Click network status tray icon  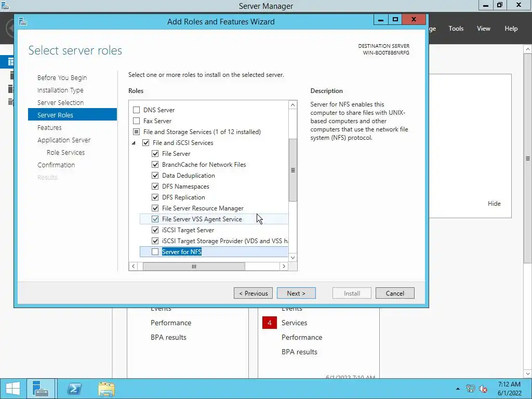tap(470, 389)
